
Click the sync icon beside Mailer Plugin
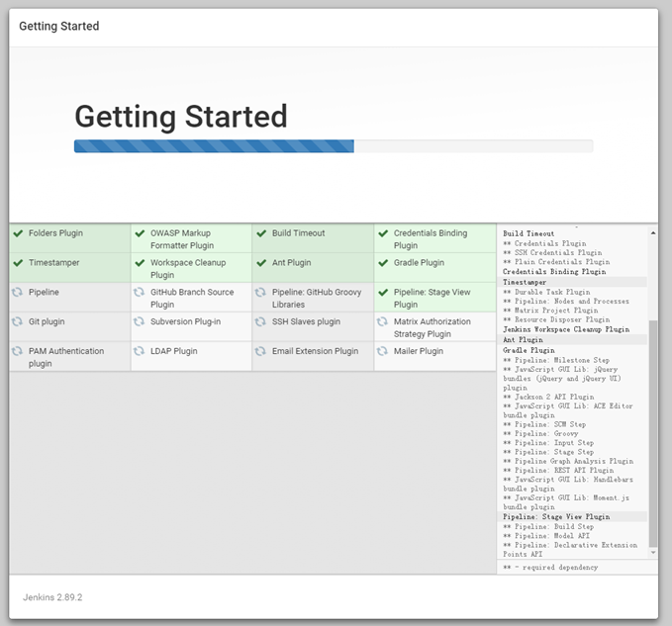(383, 351)
